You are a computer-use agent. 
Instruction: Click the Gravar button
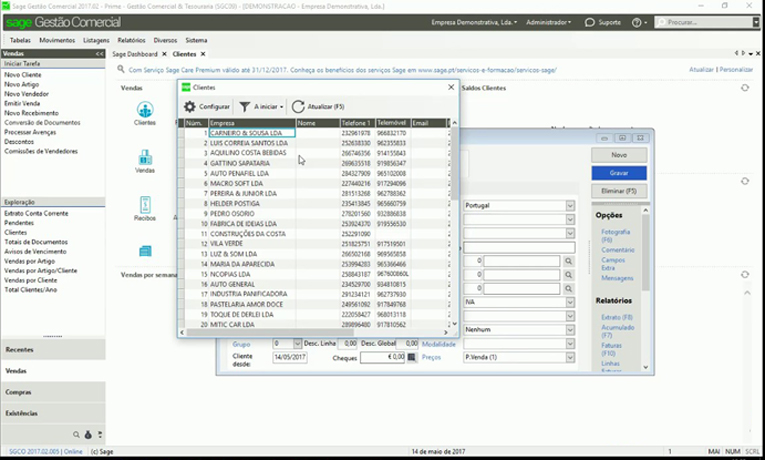(x=619, y=173)
